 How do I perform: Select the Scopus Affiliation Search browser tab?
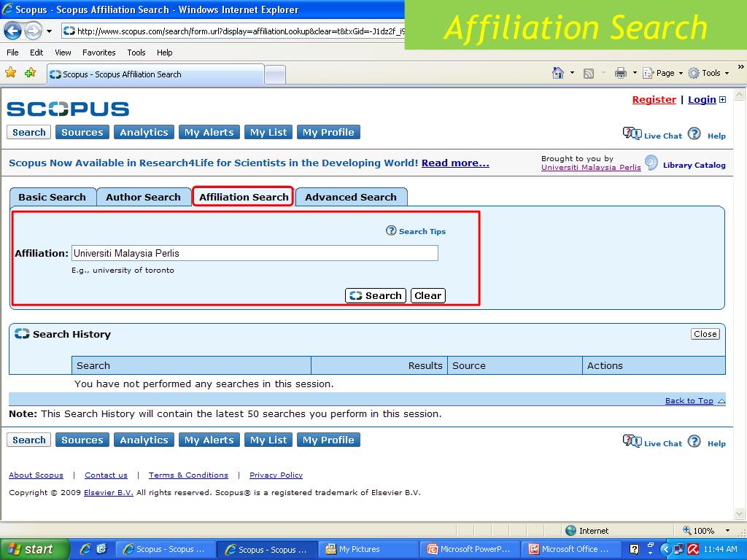(x=155, y=74)
